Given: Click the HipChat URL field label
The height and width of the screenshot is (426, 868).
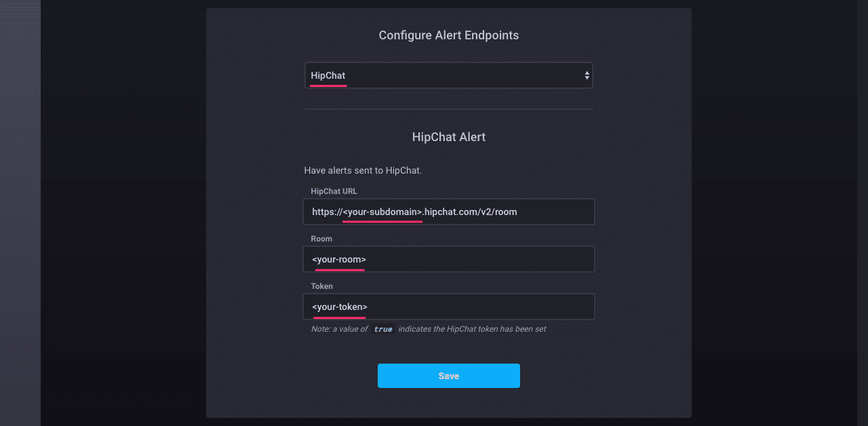Looking at the screenshot, I should pos(334,191).
